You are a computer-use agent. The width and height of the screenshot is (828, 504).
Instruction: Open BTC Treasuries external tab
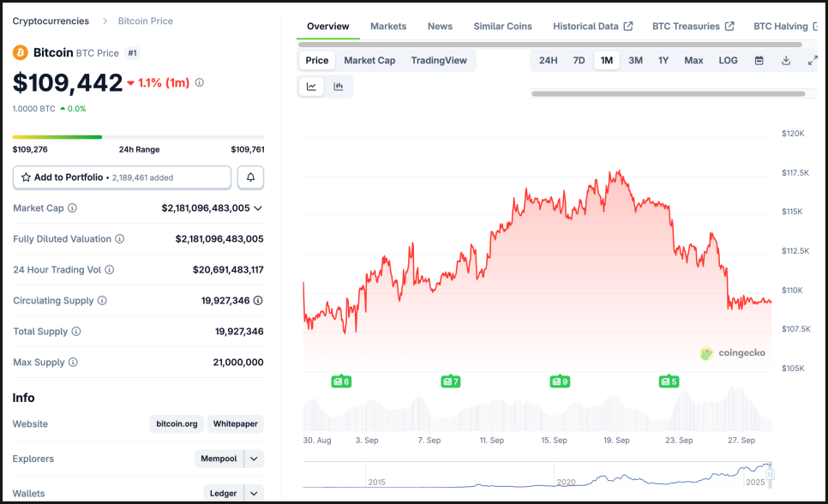click(x=693, y=27)
